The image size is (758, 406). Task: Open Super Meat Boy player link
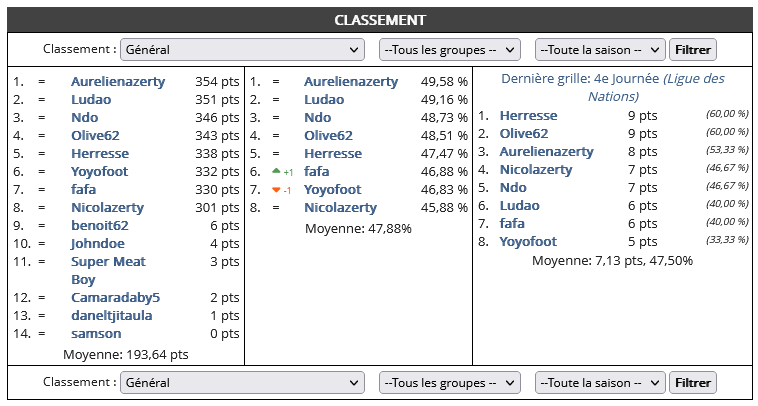(108, 271)
